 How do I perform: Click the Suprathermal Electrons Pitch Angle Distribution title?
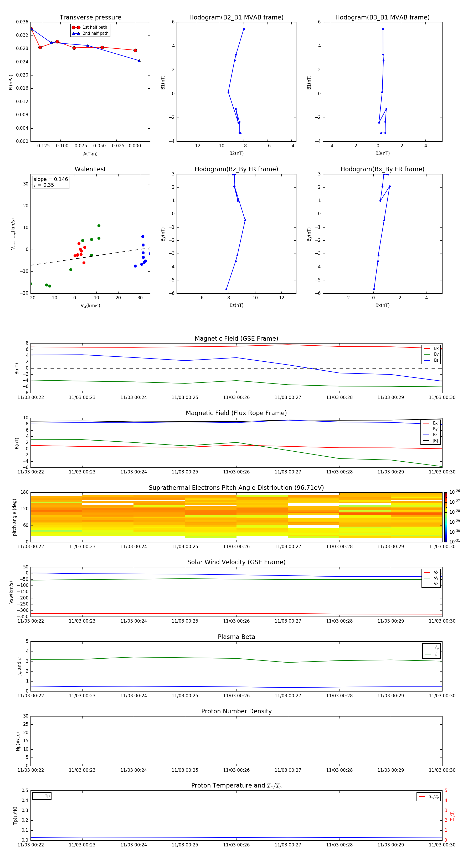click(x=236, y=488)
